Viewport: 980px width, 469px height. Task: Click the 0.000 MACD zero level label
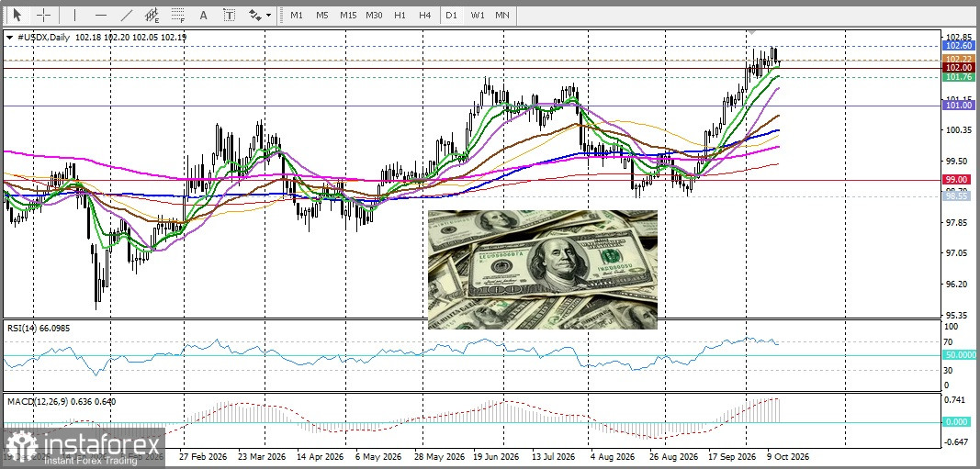958,422
